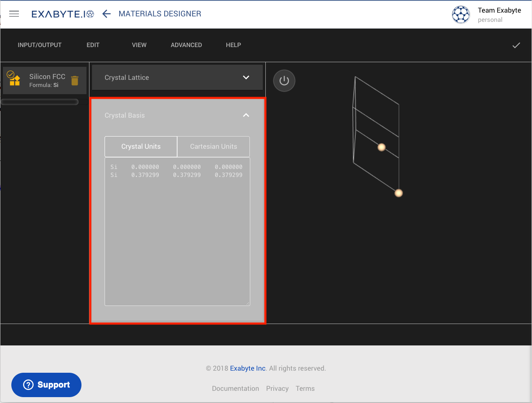Click the Silicon FCC material shapes icon
The width and height of the screenshot is (532, 403).
[x=15, y=79]
